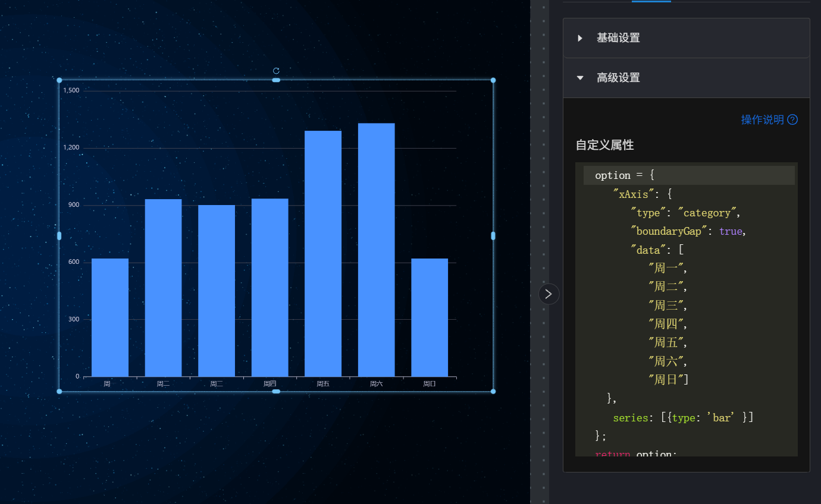
Task: Click the rotate handle above the chart
Action: coord(276,71)
